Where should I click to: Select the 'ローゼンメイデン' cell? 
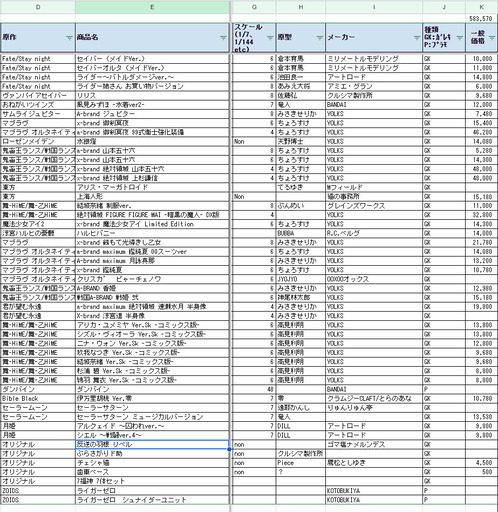[38, 141]
